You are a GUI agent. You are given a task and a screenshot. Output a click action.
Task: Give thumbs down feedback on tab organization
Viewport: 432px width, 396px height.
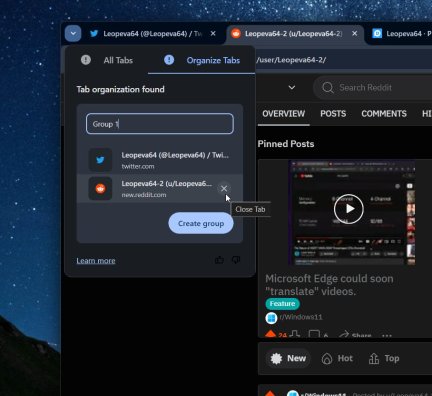(x=236, y=260)
